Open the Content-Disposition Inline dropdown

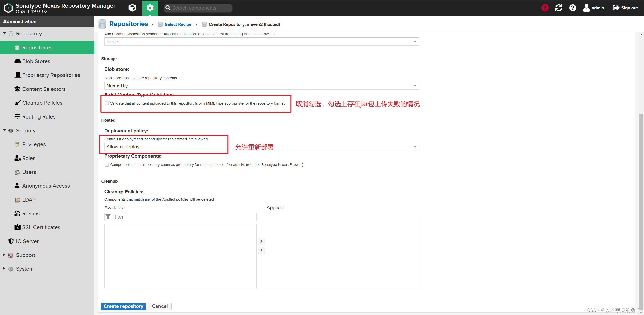pyautogui.click(x=415, y=42)
